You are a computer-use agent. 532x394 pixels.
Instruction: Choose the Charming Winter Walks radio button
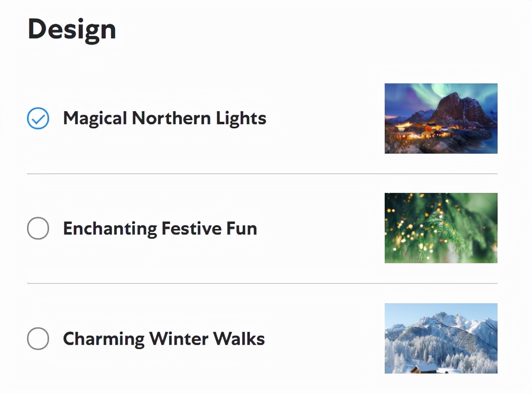point(38,338)
